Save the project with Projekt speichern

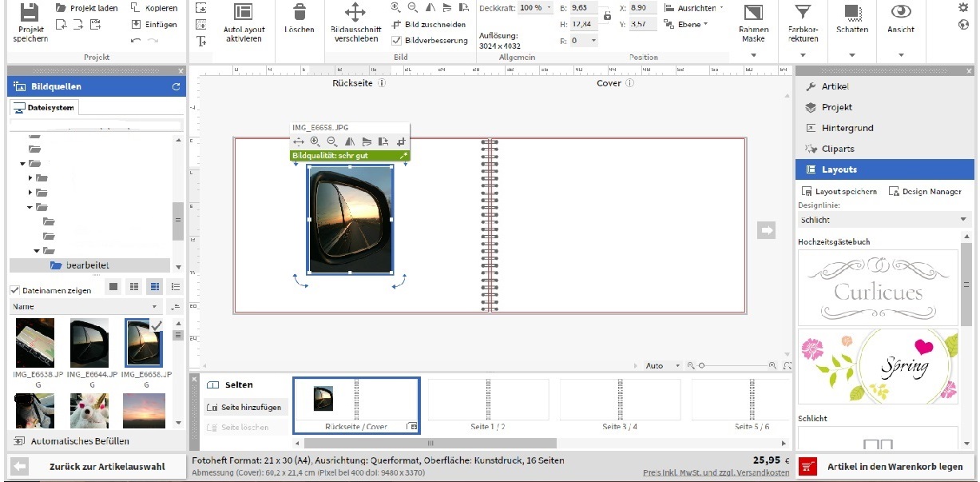[30, 22]
